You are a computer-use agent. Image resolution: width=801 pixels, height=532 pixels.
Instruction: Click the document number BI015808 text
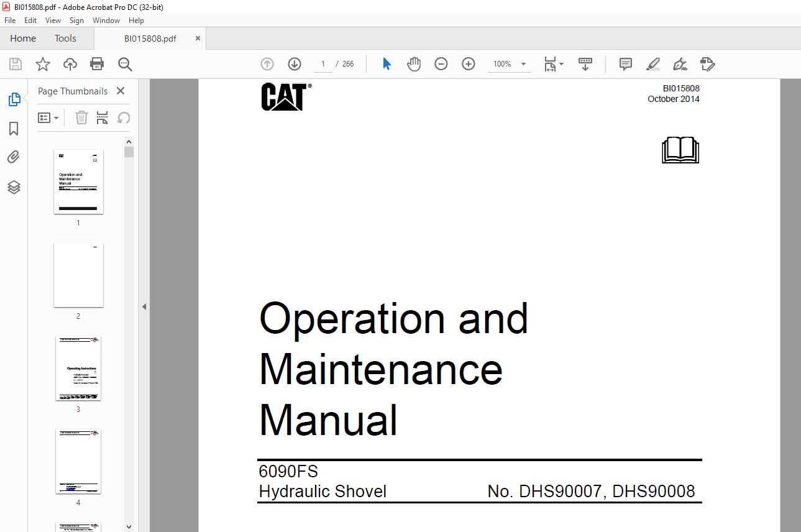(x=681, y=88)
